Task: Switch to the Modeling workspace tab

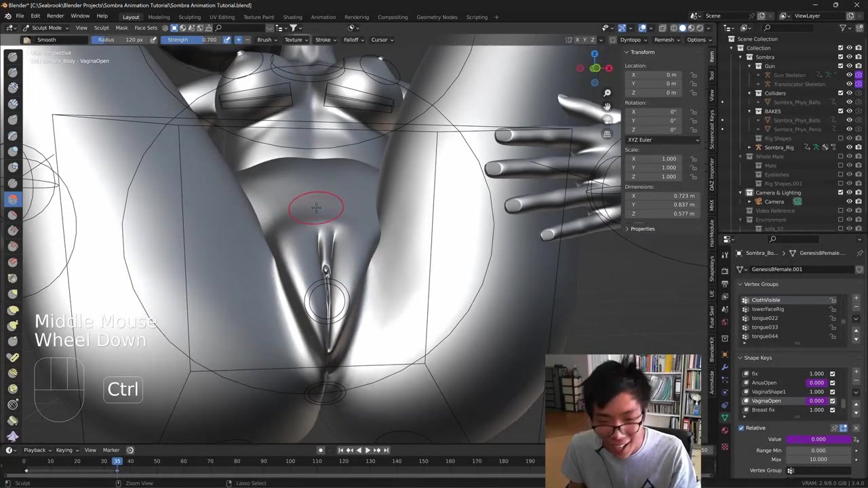Action: pos(159,17)
